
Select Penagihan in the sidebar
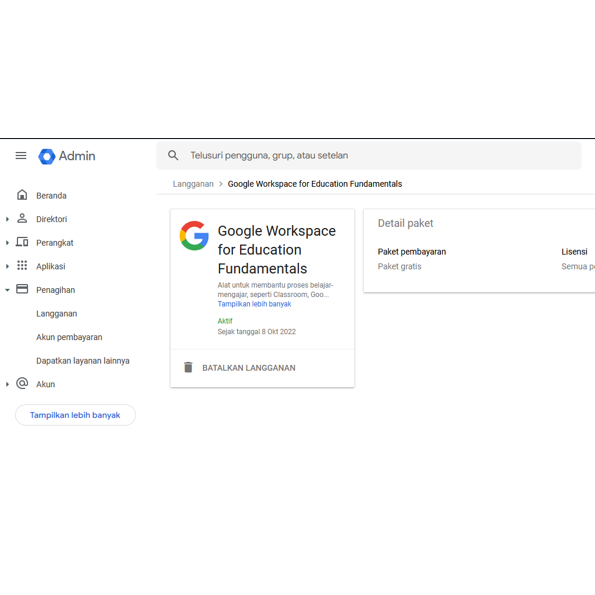pyautogui.click(x=55, y=290)
